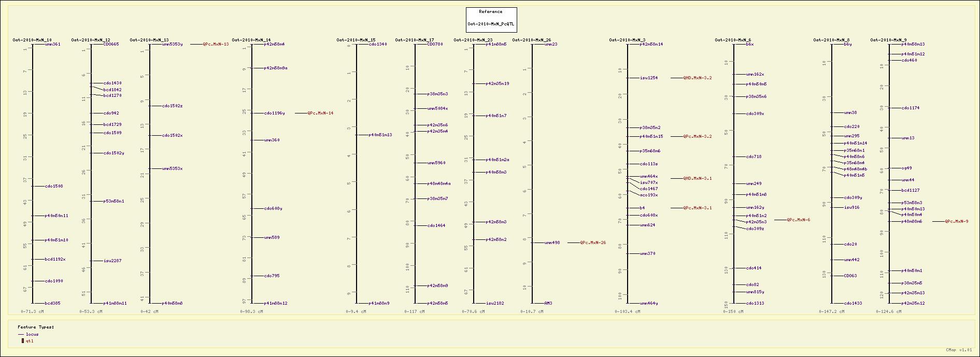Select the bcd1127 locus marker
The height and width of the screenshot is (357, 980).
click(910, 191)
